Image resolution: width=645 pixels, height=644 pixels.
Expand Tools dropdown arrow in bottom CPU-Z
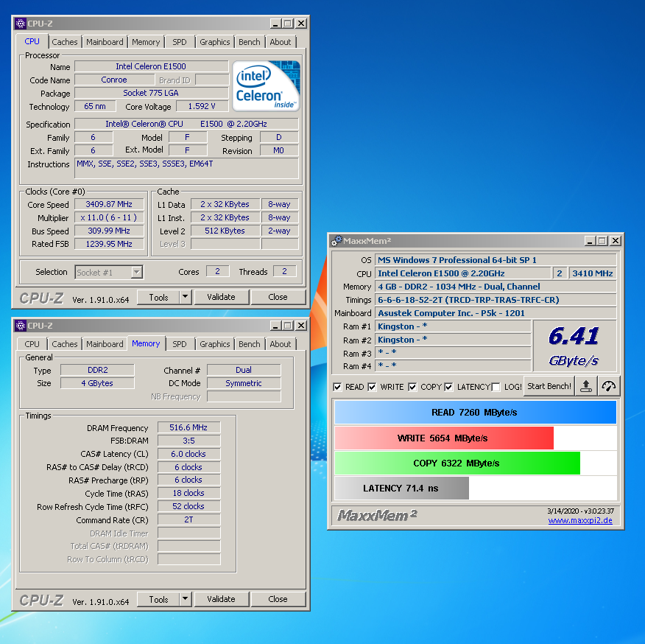tap(186, 599)
